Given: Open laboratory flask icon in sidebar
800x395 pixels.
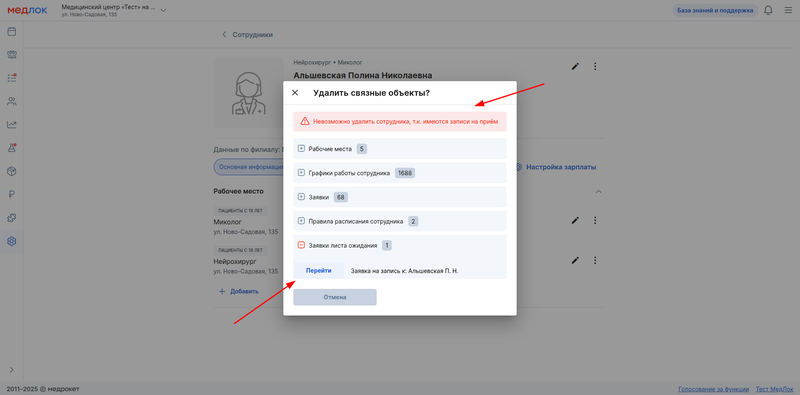Looking at the screenshot, I should (11, 148).
